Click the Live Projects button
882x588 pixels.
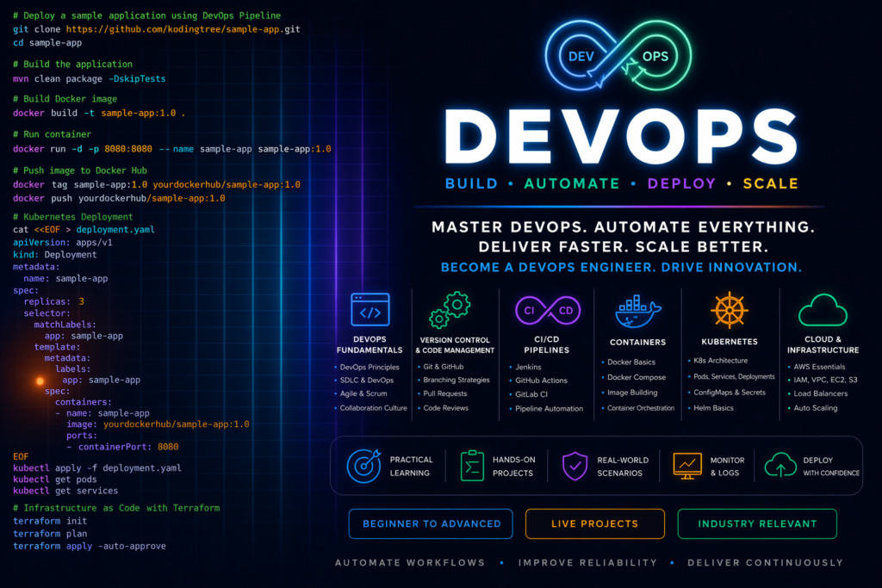595,523
